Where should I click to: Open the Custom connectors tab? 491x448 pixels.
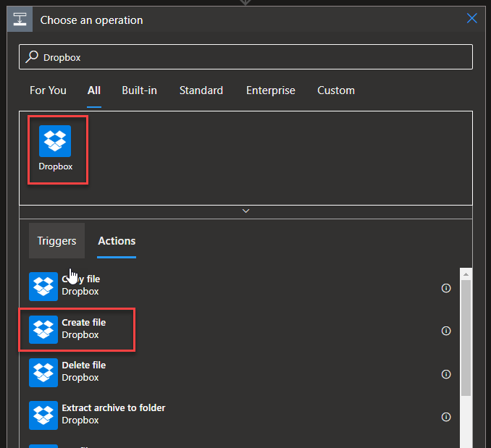tap(336, 90)
